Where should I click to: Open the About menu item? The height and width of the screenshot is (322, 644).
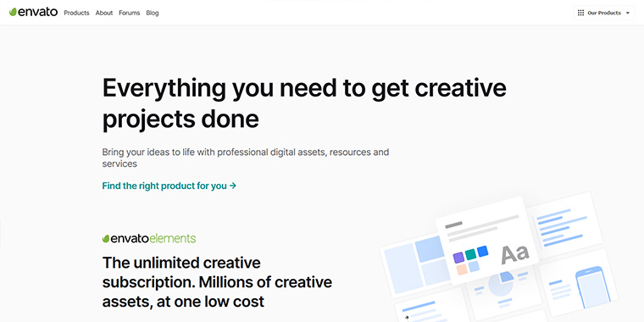(x=104, y=13)
